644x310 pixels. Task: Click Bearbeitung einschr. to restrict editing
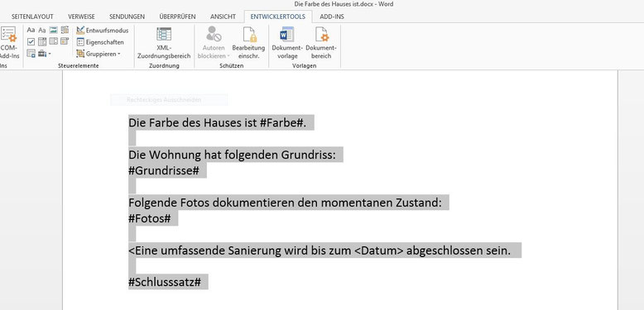(248, 43)
